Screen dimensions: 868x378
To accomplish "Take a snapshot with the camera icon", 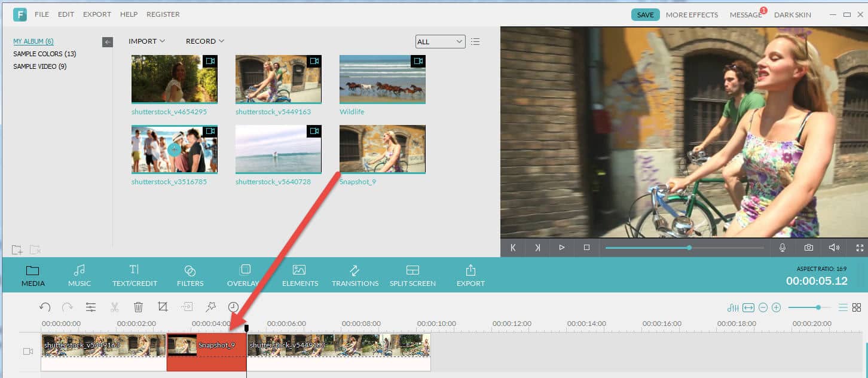I will tap(808, 248).
